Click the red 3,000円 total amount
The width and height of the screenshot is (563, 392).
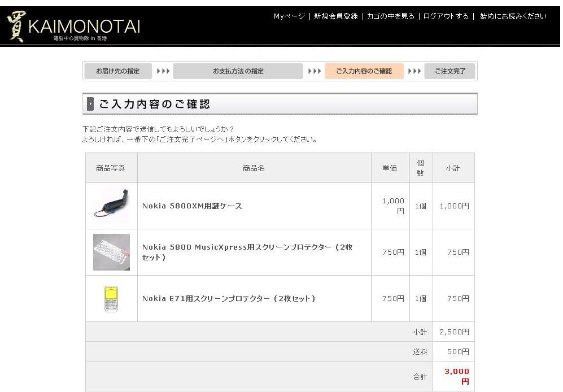click(x=457, y=376)
